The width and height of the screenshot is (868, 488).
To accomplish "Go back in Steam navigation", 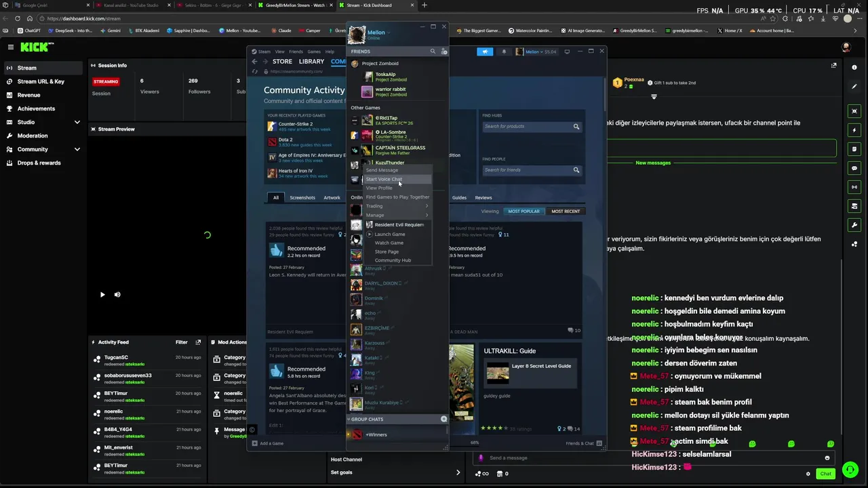I will [x=255, y=62].
